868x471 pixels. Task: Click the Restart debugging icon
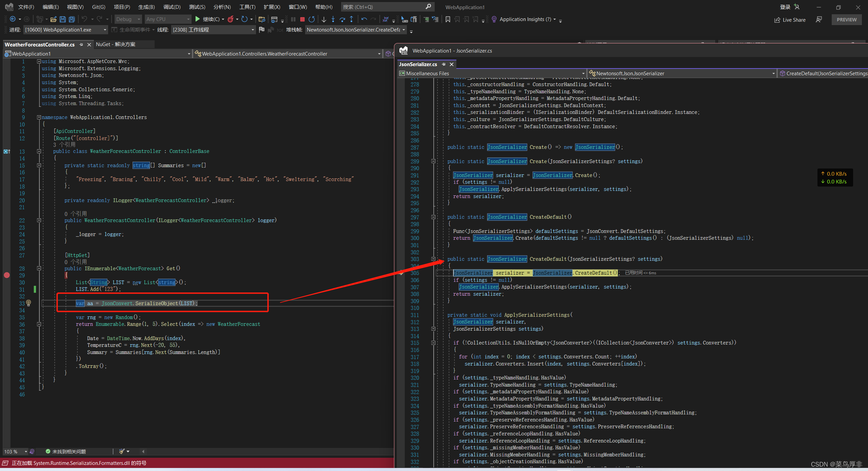312,19
